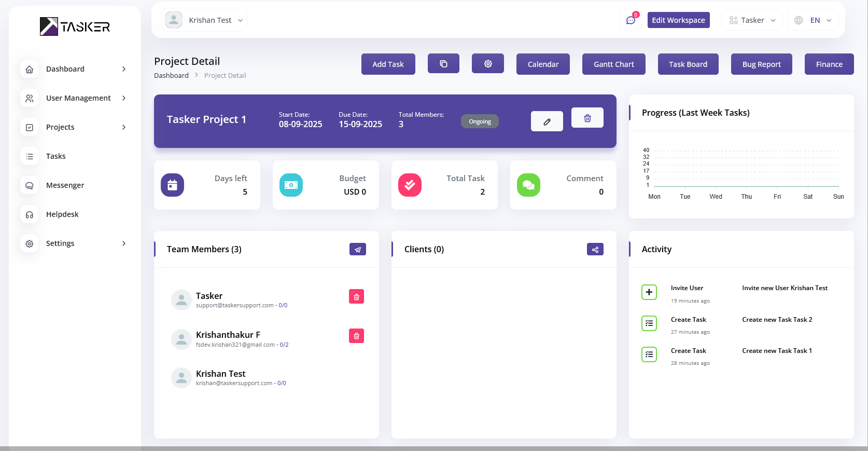868x451 pixels.
Task: Click the duplicate project copy icon
Action: [x=443, y=64]
